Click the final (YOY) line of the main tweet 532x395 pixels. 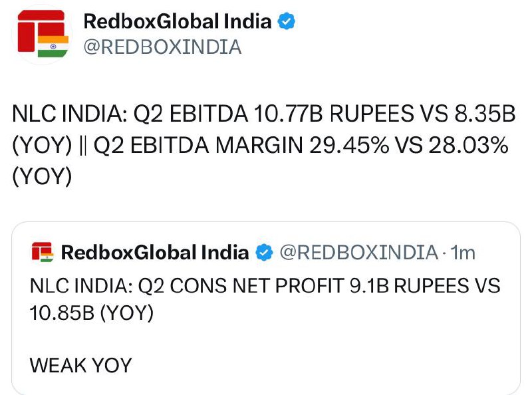(x=42, y=176)
